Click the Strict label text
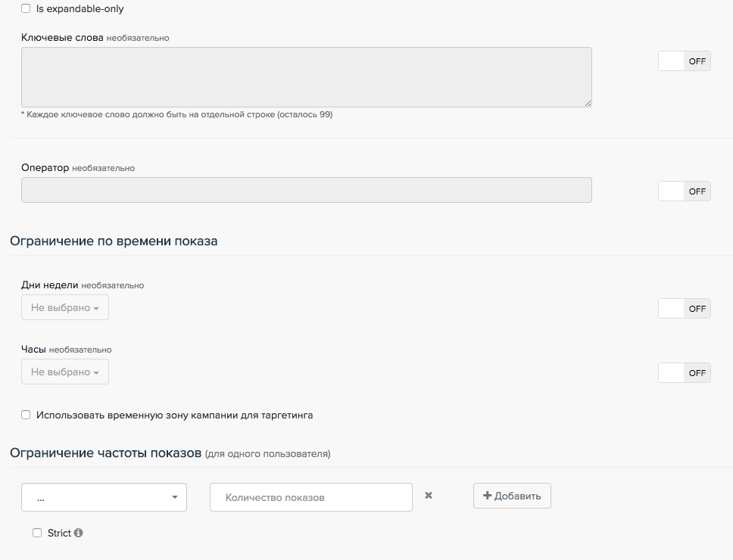This screenshot has height=560, width=733. (x=59, y=533)
